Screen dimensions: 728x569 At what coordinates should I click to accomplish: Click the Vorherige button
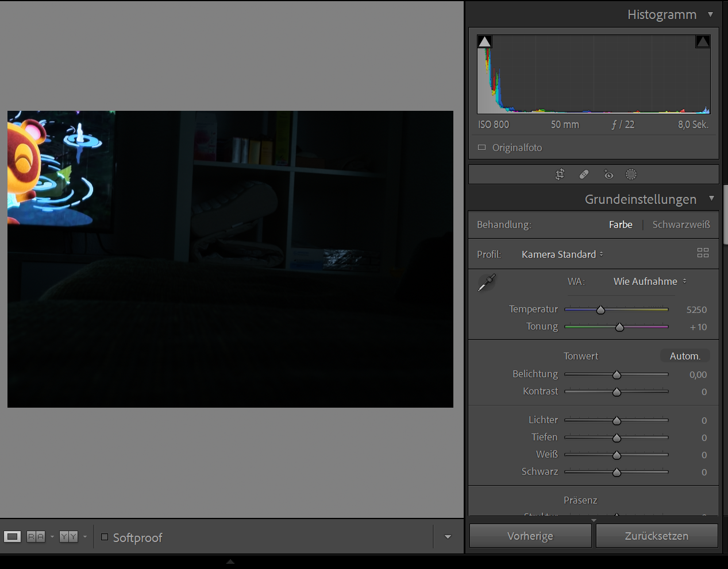click(x=530, y=536)
